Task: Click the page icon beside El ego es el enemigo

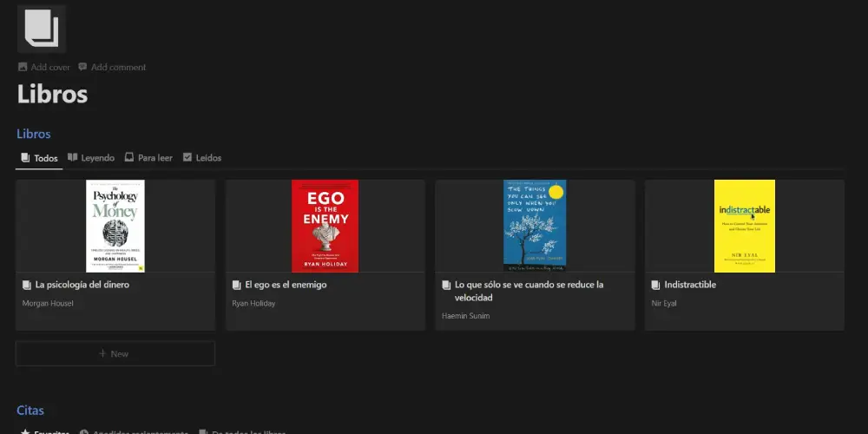Action: (236, 285)
